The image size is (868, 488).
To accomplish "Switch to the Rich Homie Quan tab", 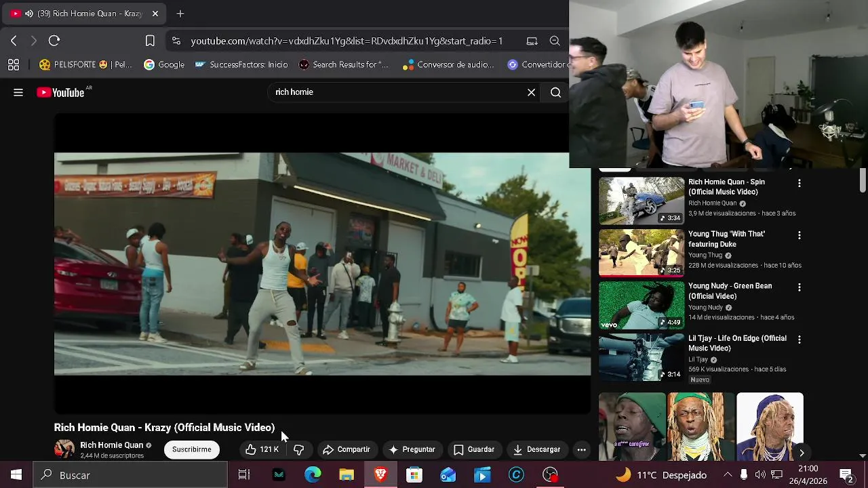I will (85, 14).
